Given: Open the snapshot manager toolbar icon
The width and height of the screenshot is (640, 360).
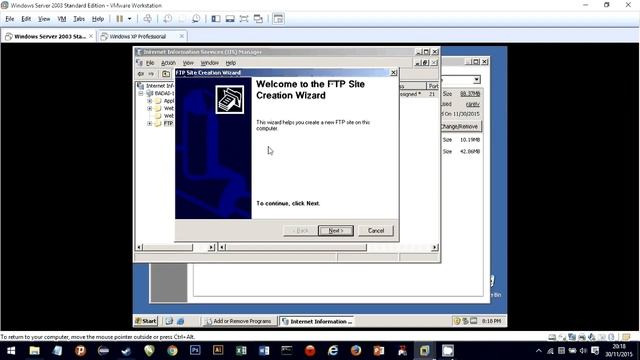Looking at the screenshot, I should pos(196,19).
